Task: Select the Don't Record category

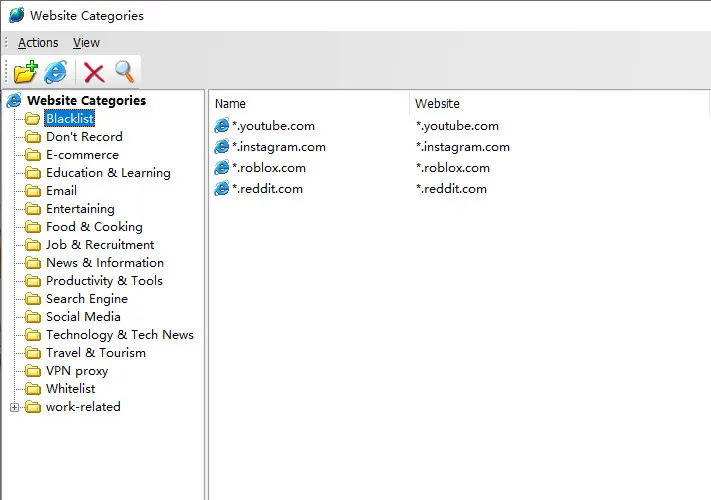Action: coord(84,137)
